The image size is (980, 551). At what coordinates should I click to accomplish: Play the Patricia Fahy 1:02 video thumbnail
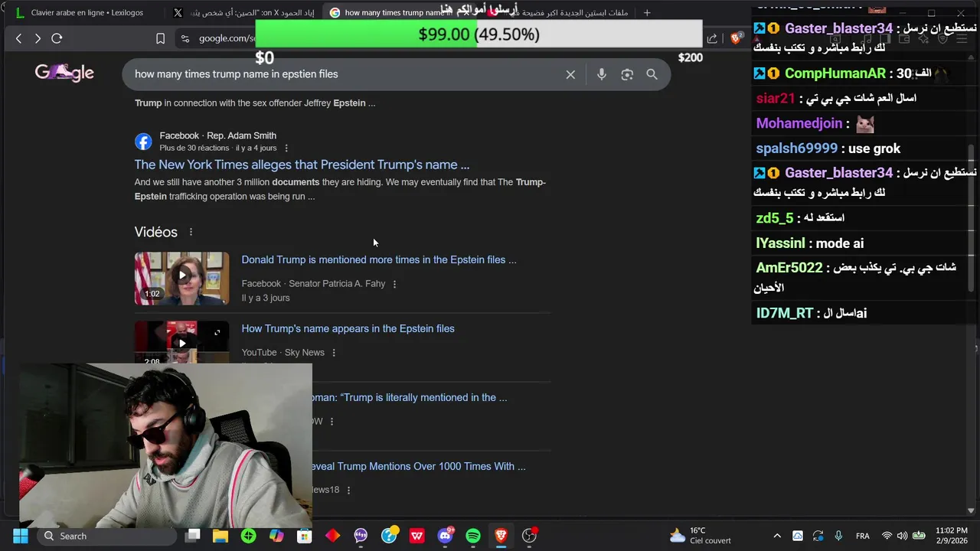[181, 279]
